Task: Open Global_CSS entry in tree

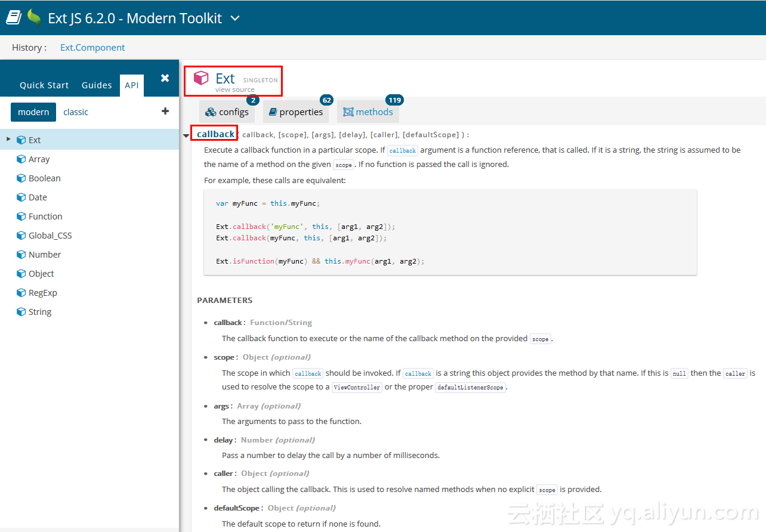Action: pos(50,236)
